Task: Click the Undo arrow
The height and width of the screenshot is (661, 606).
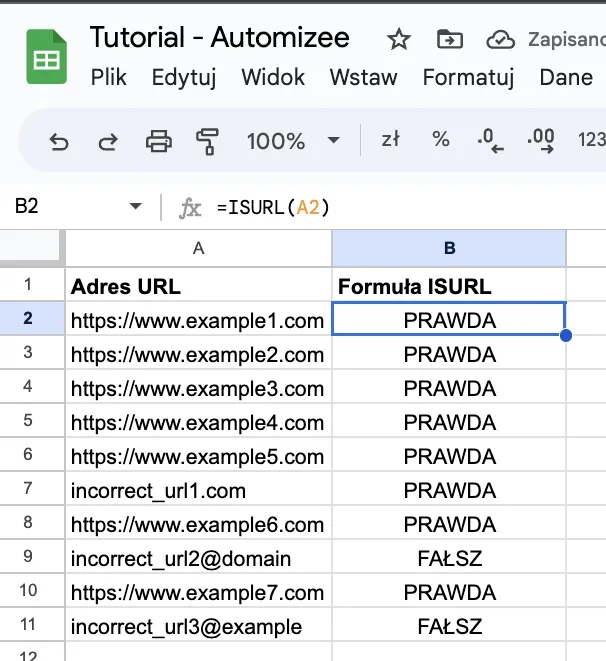Action: coord(59,142)
